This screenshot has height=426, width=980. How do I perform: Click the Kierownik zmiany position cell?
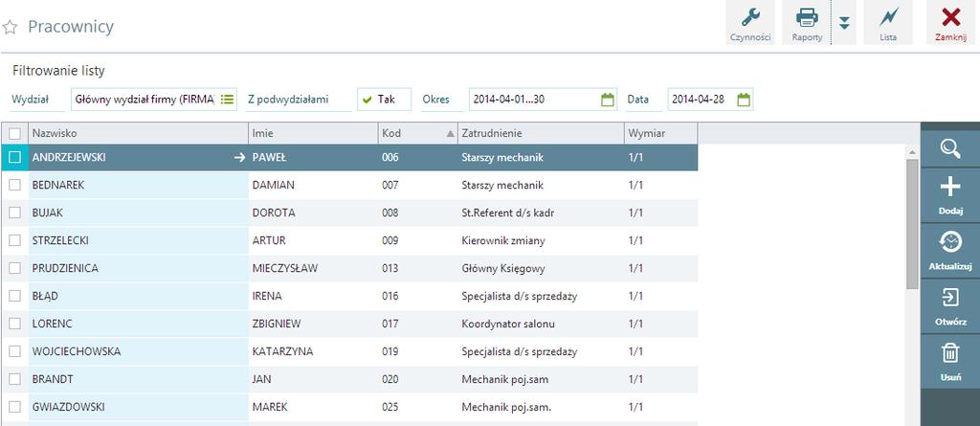(541, 240)
